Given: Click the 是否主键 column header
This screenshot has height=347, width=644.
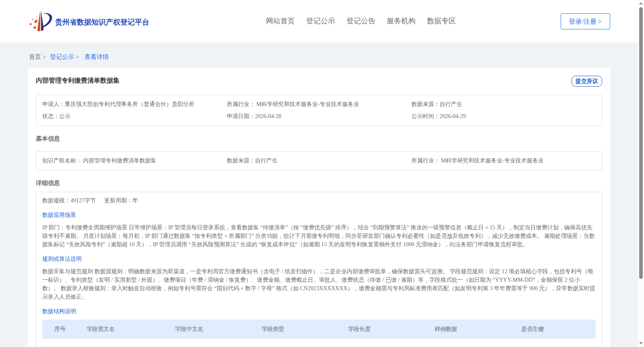Looking at the screenshot, I should [533, 329].
